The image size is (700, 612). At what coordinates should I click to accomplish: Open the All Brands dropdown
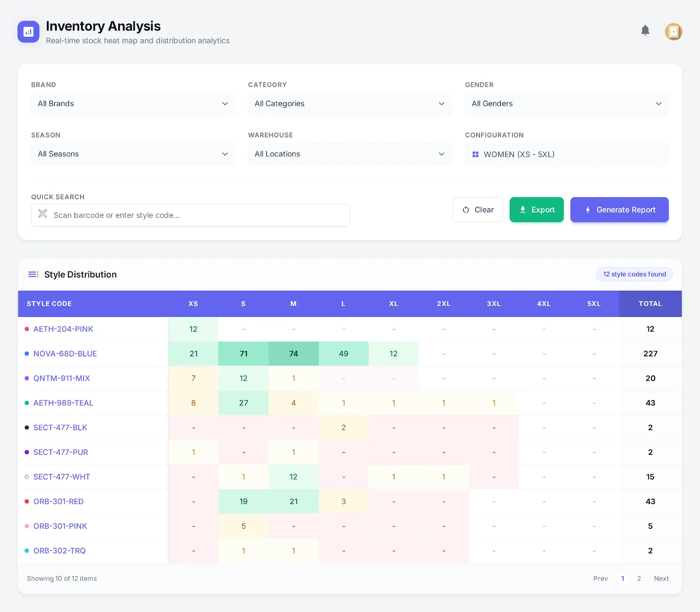click(133, 104)
